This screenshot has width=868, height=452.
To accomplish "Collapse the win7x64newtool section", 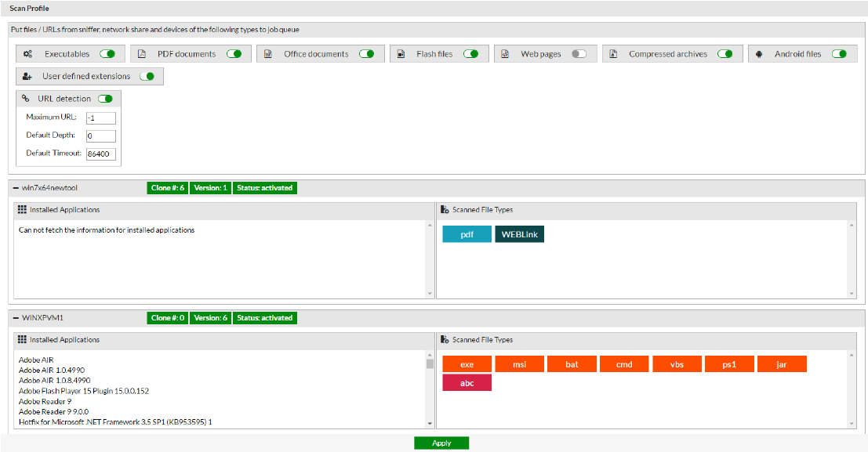I will pos(16,188).
